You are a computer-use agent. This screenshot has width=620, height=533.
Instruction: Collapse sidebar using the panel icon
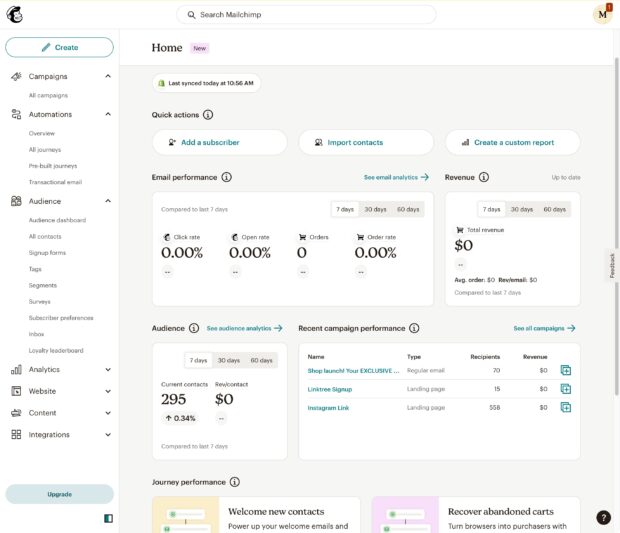pos(108,518)
